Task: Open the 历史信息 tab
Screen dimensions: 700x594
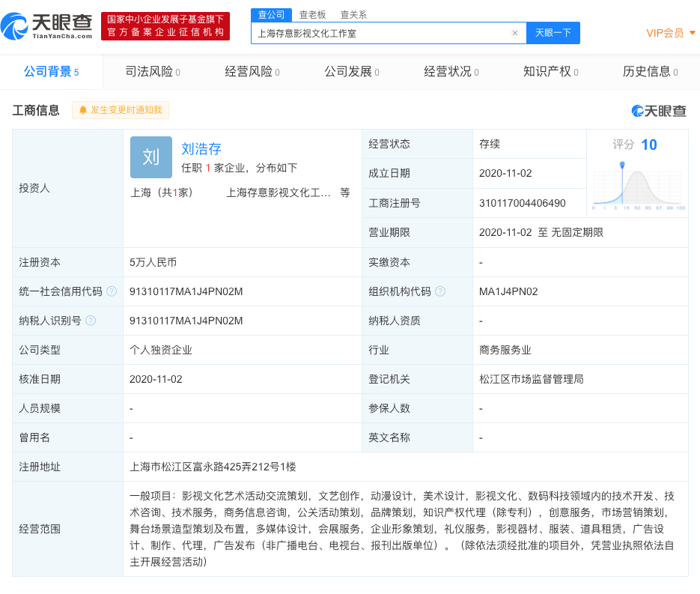Action: (x=651, y=72)
